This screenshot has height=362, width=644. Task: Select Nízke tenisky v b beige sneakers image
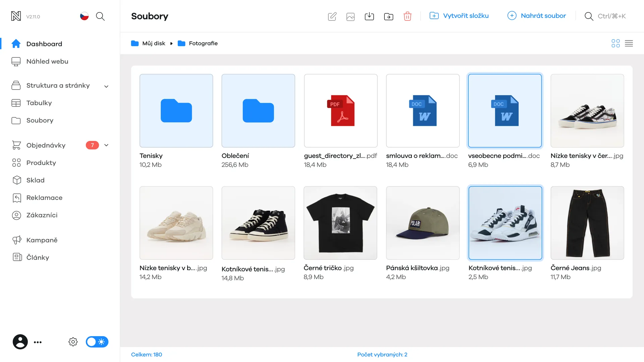click(x=176, y=223)
